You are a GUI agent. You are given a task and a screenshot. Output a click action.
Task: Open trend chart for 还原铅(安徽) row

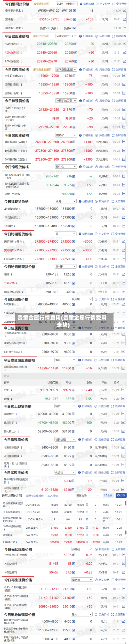(x=124, y=84)
